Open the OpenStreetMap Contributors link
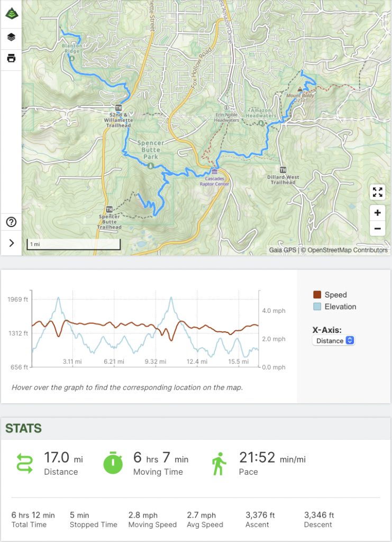The image size is (392, 542). (x=347, y=250)
